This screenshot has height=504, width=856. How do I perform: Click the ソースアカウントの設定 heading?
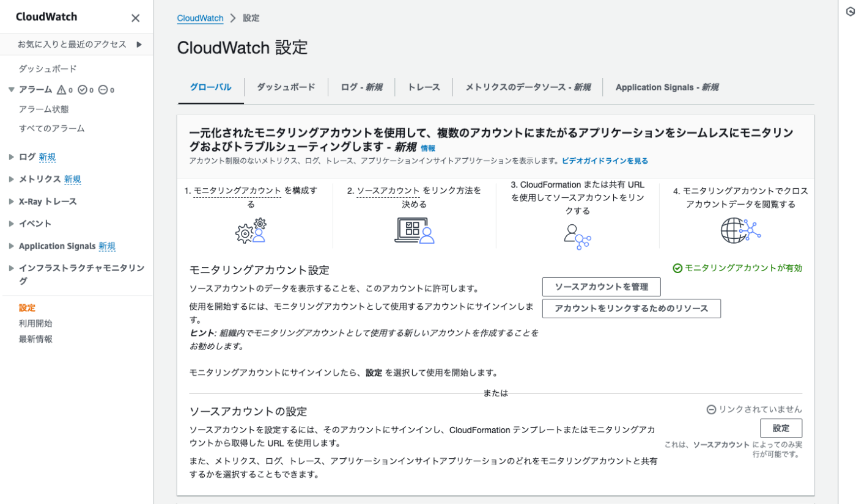pos(248,411)
